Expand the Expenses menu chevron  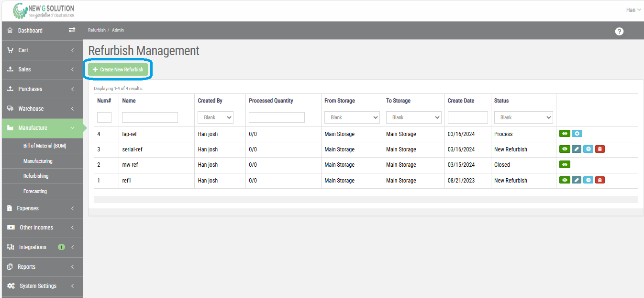[72, 208]
